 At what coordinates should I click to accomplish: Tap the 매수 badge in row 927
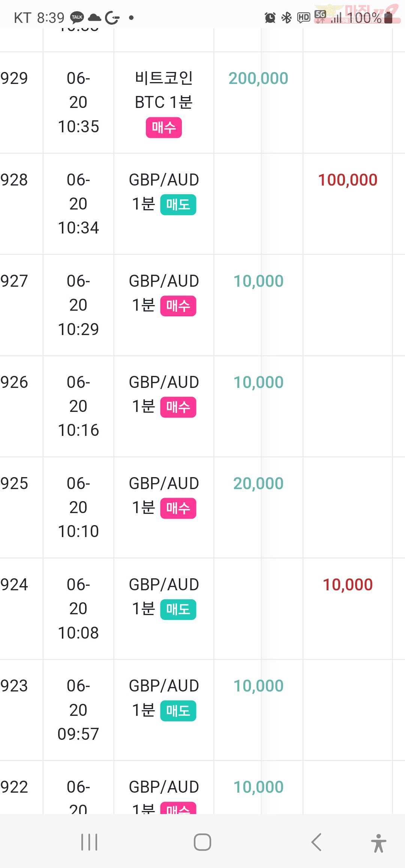click(178, 306)
